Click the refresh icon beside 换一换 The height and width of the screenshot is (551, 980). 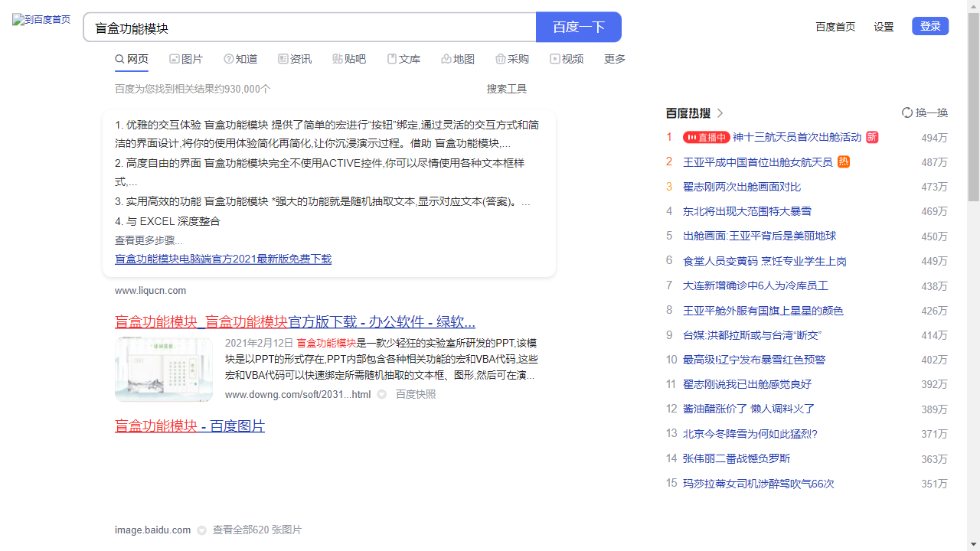point(907,112)
